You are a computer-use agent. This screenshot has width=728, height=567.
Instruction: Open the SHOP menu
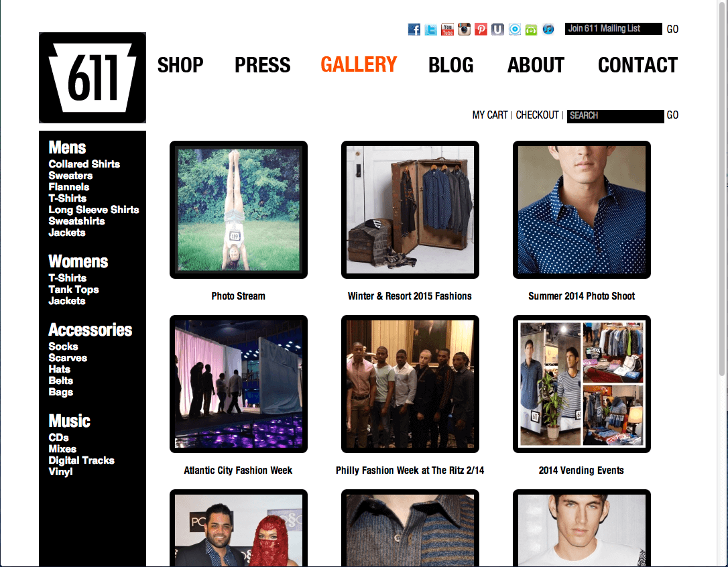click(x=180, y=64)
